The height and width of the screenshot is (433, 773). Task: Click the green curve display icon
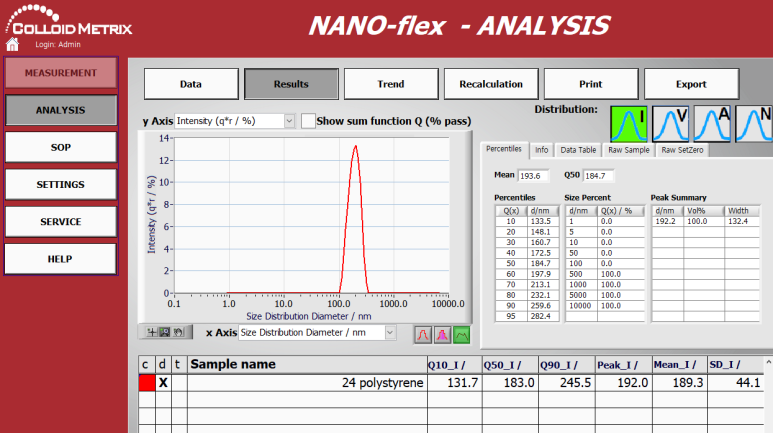coord(461,335)
